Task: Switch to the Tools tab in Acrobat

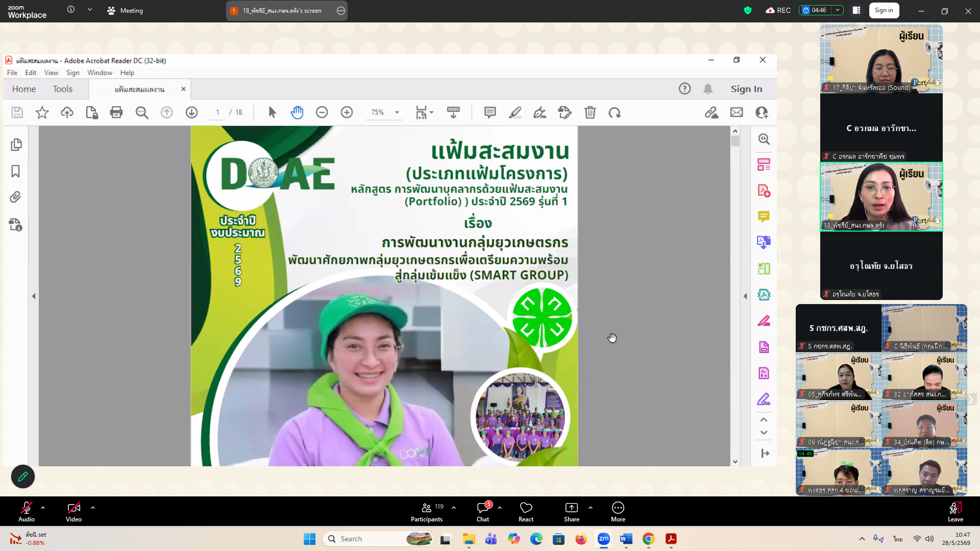Action: tap(63, 89)
